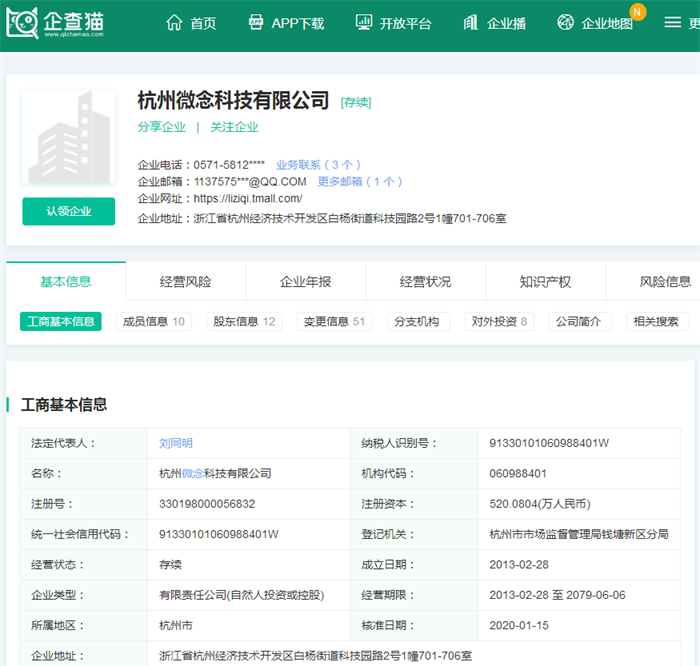This screenshot has width=700, height=666.
Task: Click the company building placeholder image
Action: click(69, 137)
